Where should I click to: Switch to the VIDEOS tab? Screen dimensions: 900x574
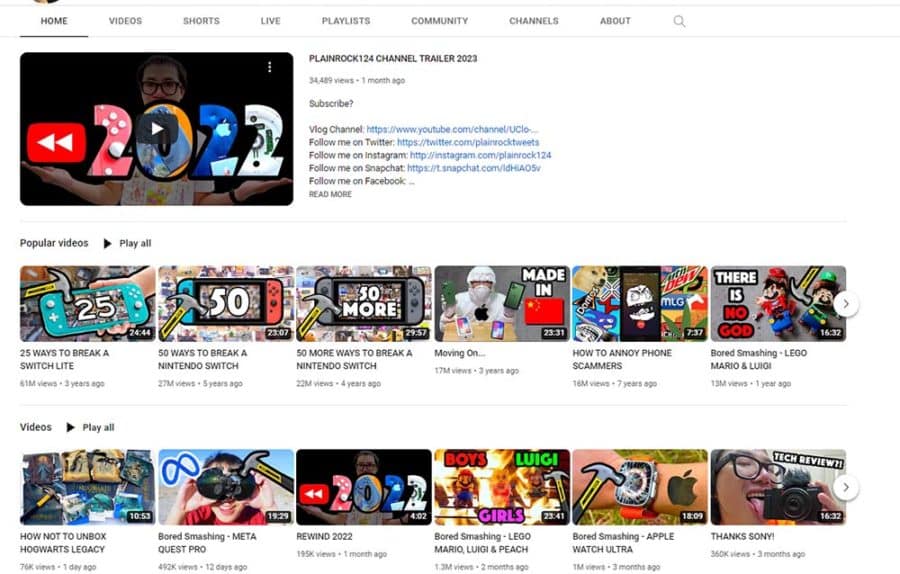(x=125, y=21)
